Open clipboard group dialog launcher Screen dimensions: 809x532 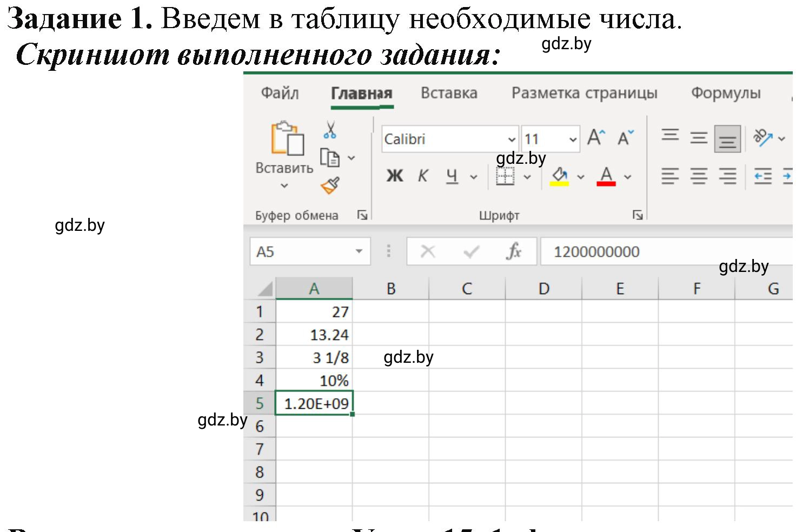362,215
